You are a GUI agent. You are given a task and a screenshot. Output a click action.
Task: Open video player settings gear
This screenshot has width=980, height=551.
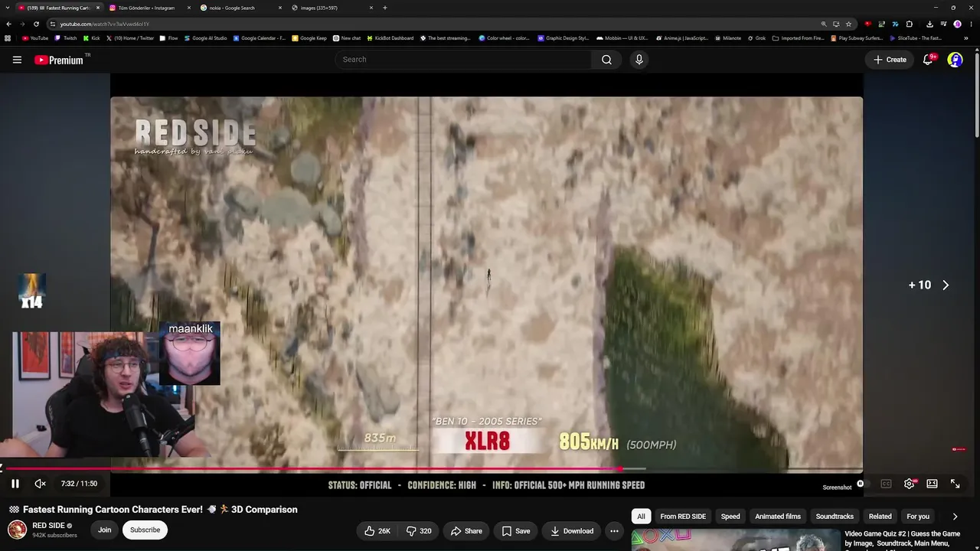(x=909, y=484)
